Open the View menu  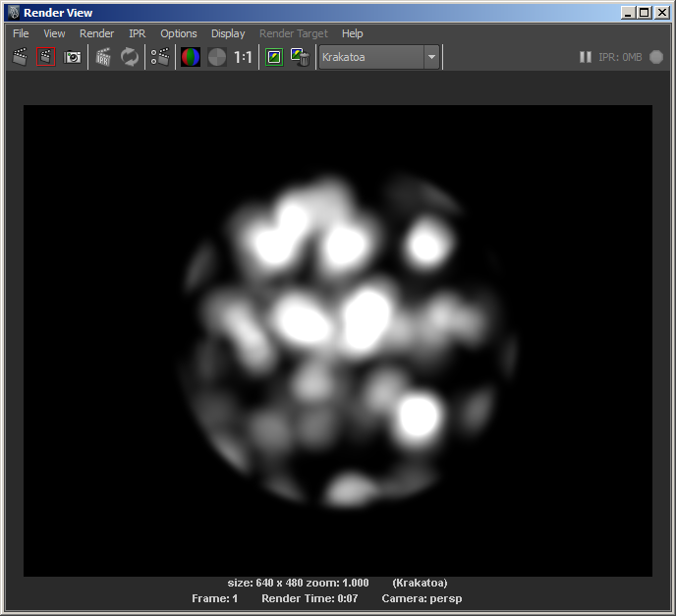coord(54,33)
